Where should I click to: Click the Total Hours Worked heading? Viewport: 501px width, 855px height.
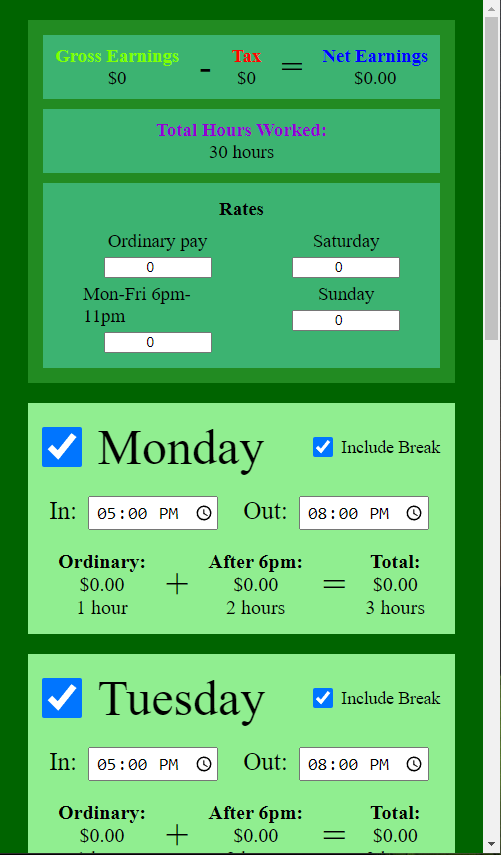242,130
